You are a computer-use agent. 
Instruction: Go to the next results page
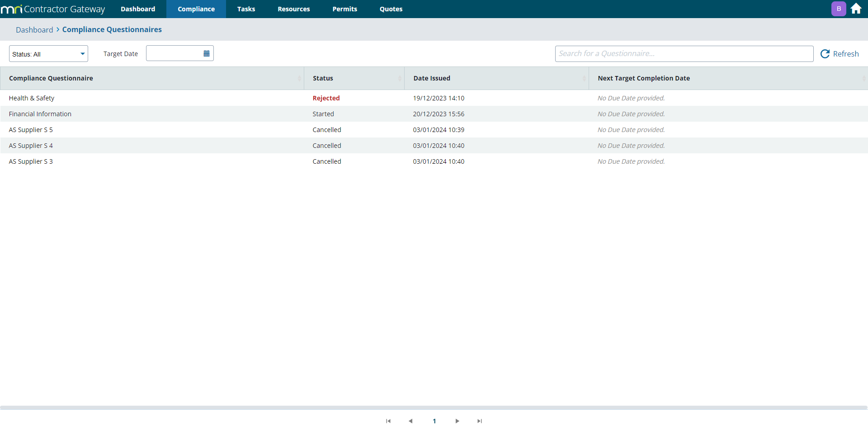(x=457, y=421)
